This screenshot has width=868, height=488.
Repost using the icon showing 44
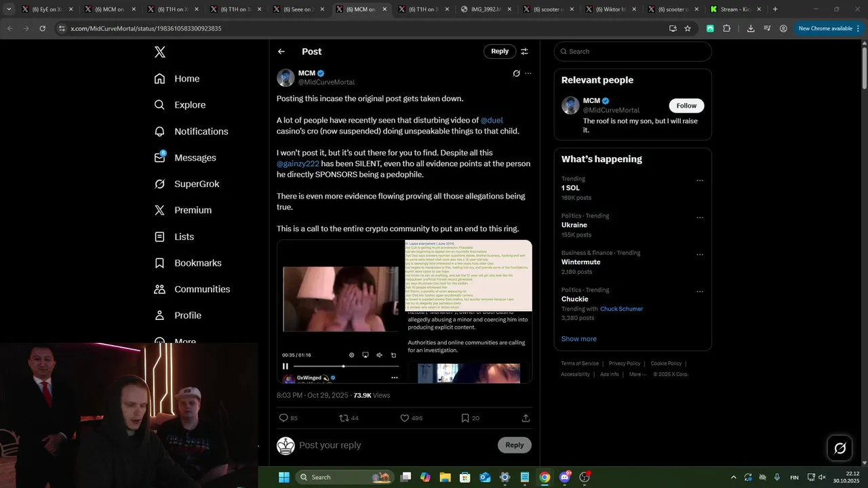pyautogui.click(x=344, y=418)
